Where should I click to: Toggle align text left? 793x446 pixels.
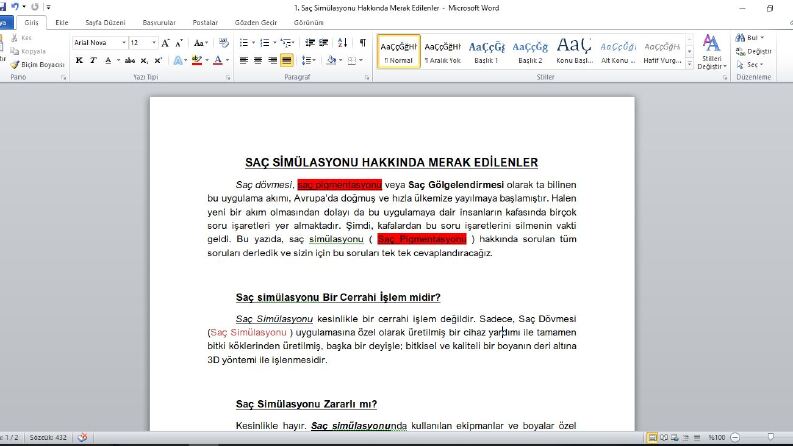click(244, 61)
